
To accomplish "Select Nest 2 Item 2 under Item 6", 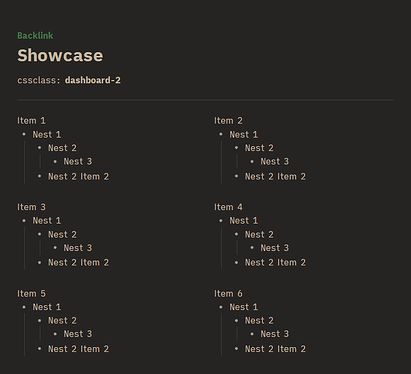I will tap(275, 349).
